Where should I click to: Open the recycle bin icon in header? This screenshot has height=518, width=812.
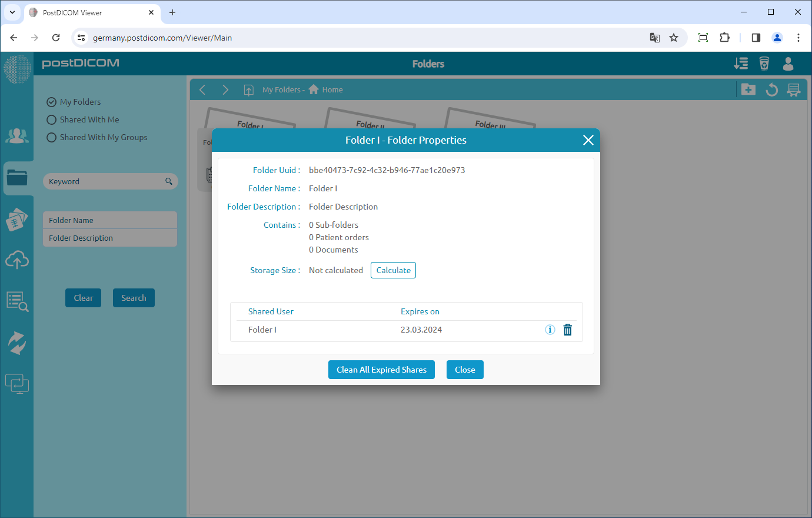pyautogui.click(x=764, y=64)
